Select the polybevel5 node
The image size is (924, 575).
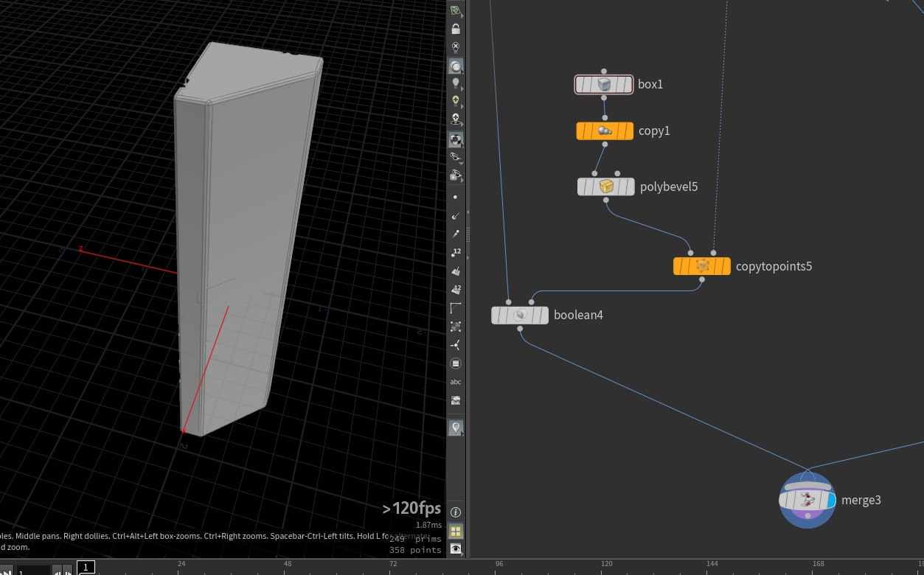point(605,187)
